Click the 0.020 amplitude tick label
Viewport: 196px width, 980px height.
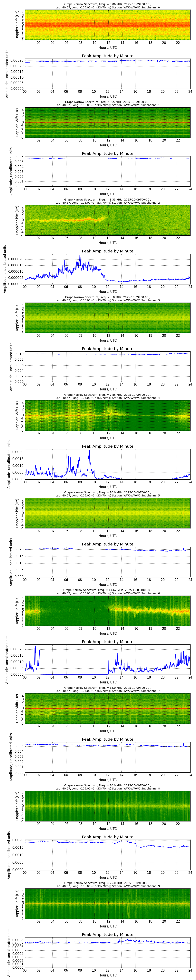[19, 549]
